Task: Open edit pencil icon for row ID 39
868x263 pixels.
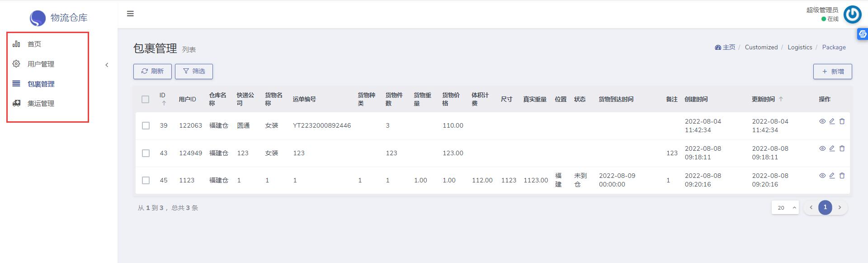Action: pyautogui.click(x=832, y=121)
